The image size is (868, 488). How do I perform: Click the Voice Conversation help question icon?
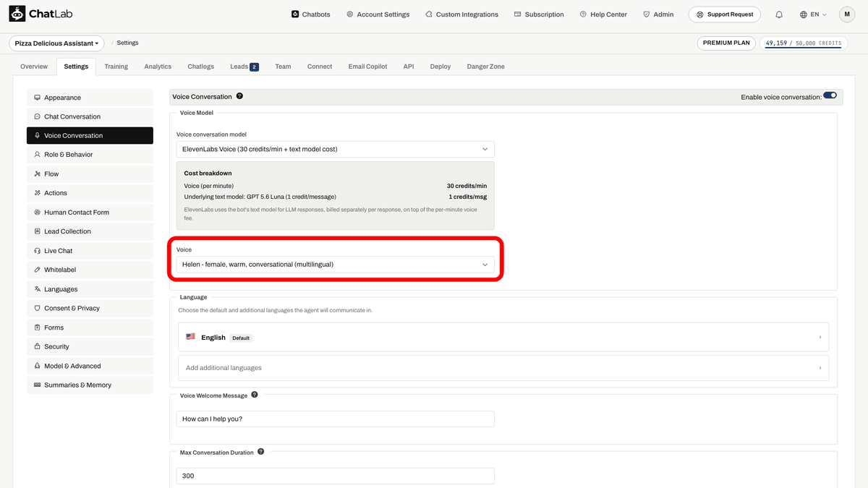tap(239, 96)
